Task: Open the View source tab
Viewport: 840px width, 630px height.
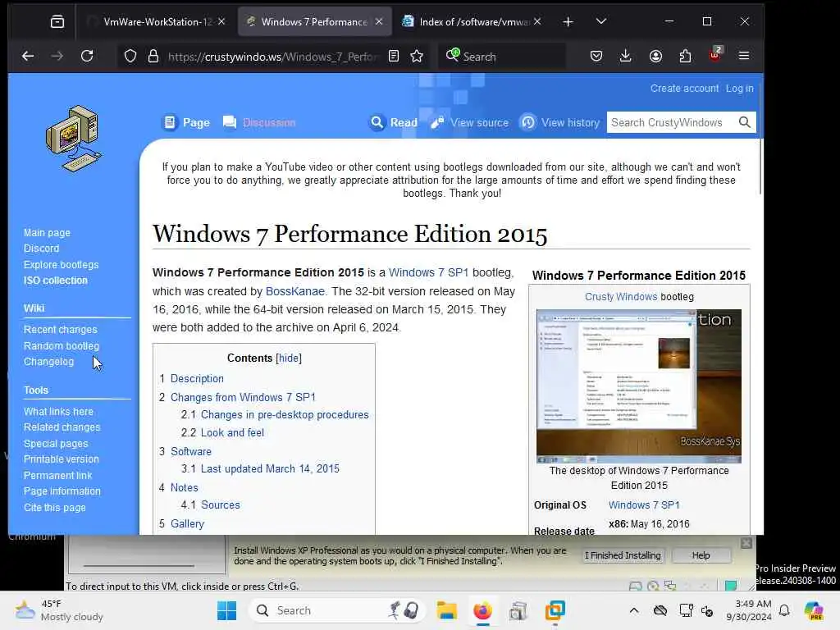Action: [470, 123]
